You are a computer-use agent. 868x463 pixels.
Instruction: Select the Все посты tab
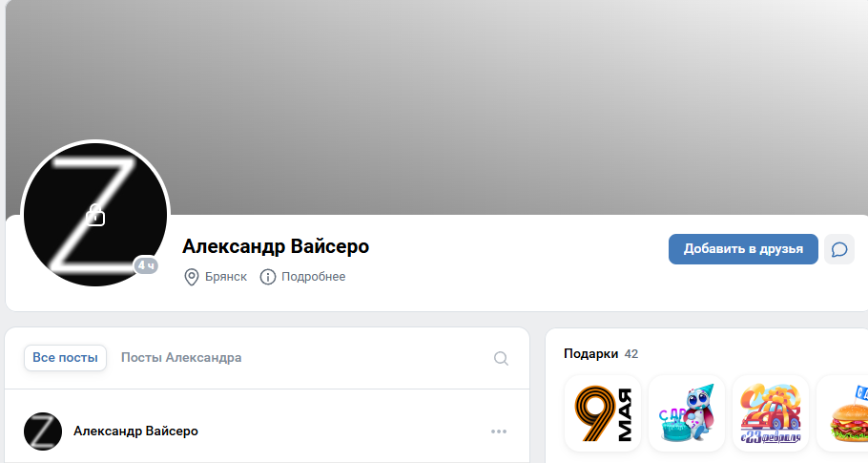pos(65,358)
